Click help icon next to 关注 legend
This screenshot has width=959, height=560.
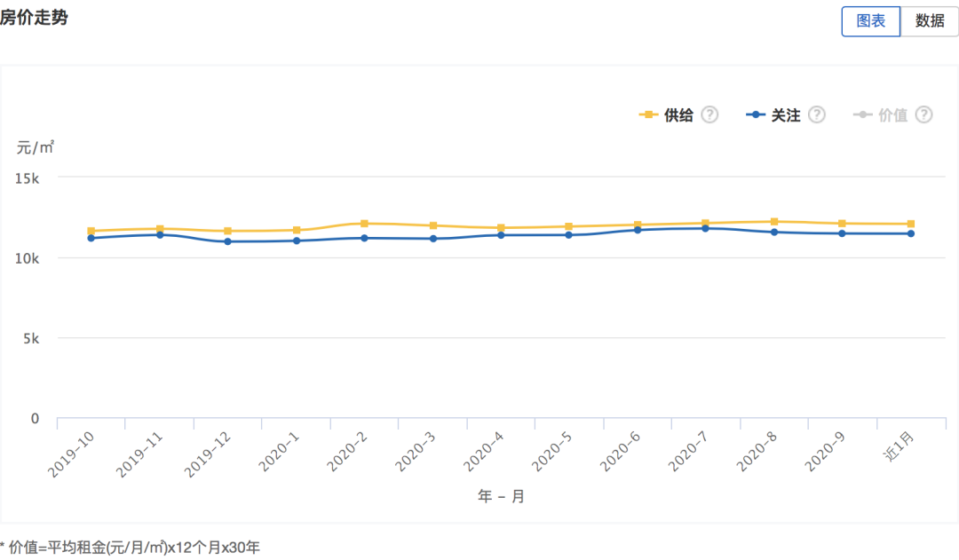click(x=817, y=114)
